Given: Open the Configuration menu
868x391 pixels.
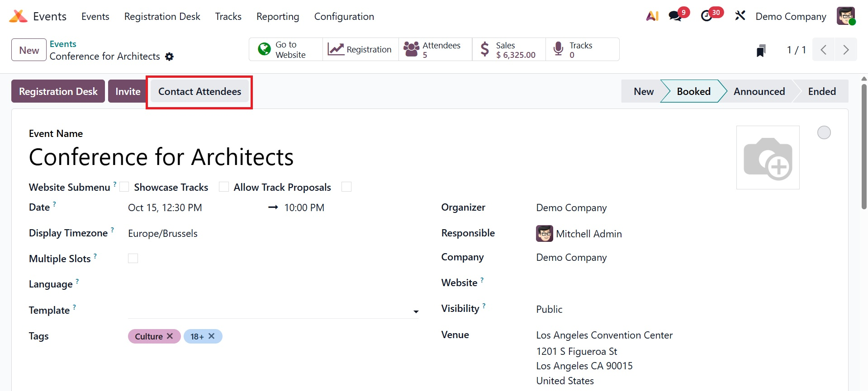Looking at the screenshot, I should coord(344,17).
